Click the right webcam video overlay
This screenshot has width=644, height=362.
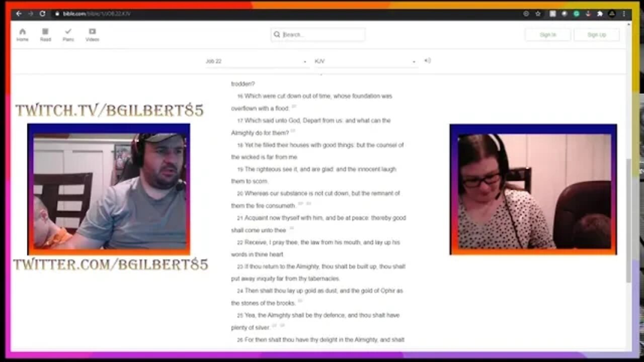point(533,189)
